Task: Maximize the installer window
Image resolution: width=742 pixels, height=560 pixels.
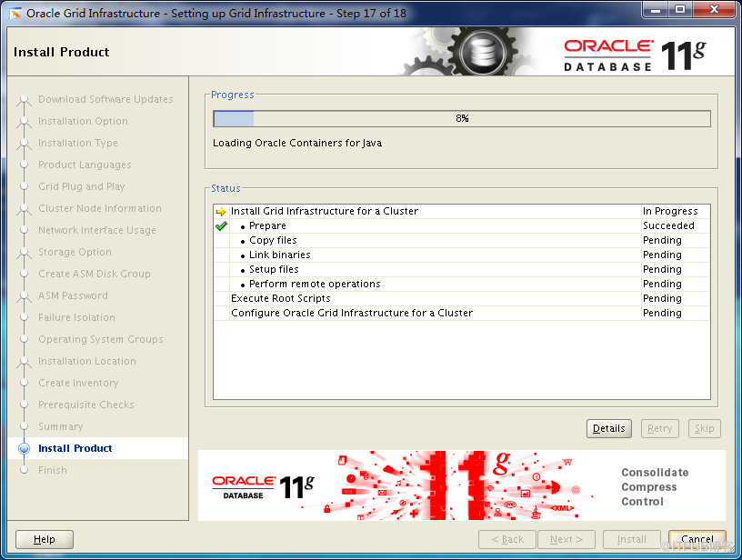Action: pyautogui.click(x=680, y=9)
